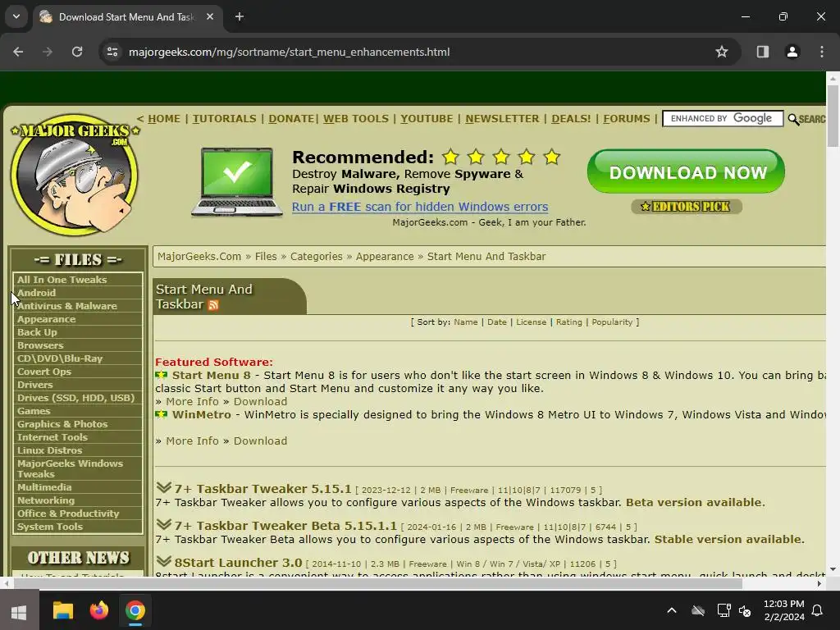Click the muted volume tray icon

coord(745,610)
